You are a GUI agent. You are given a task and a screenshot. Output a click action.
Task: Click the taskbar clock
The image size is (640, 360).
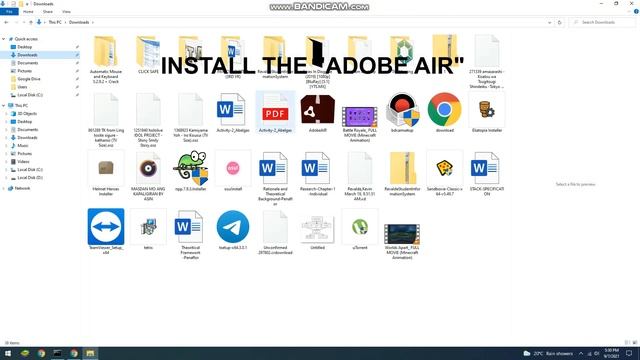pyautogui.click(x=611, y=353)
